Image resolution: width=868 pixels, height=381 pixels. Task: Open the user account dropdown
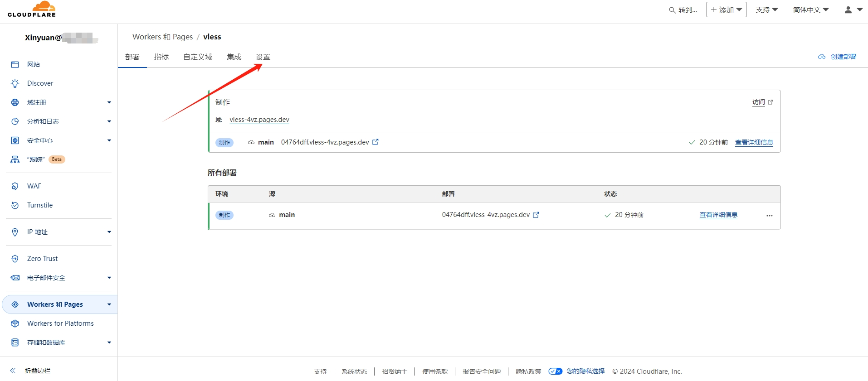click(853, 10)
